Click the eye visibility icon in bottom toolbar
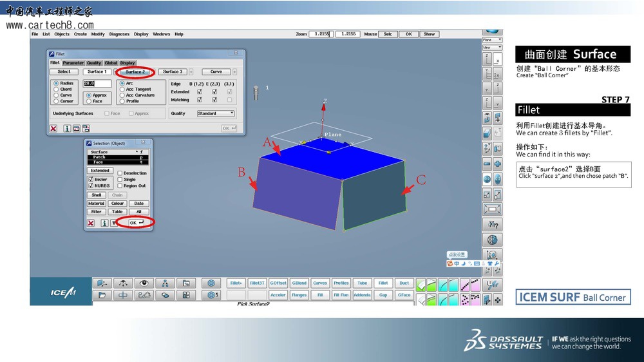 pos(144,283)
